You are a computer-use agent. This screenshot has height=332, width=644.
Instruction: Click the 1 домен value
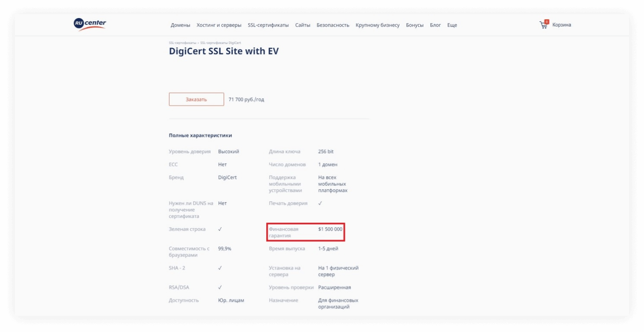click(328, 164)
